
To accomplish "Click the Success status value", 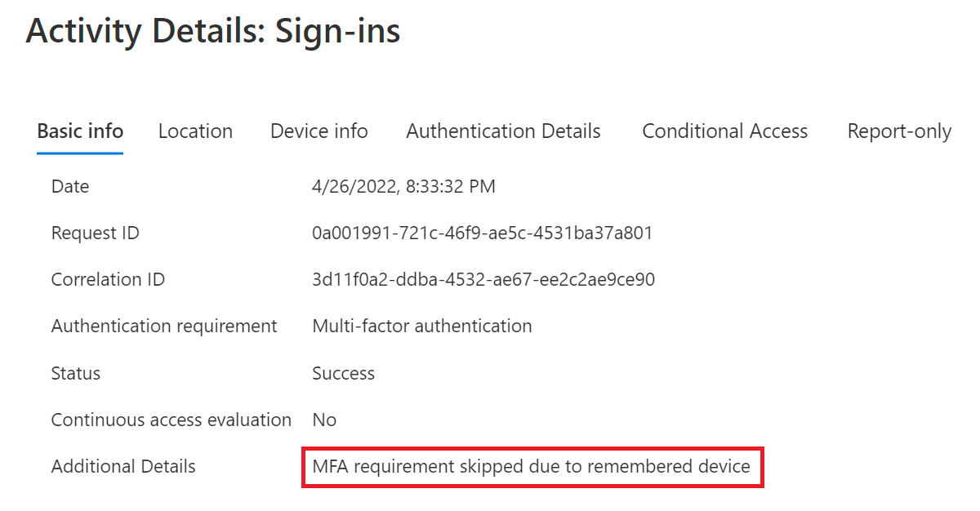I will coord(343,374).
